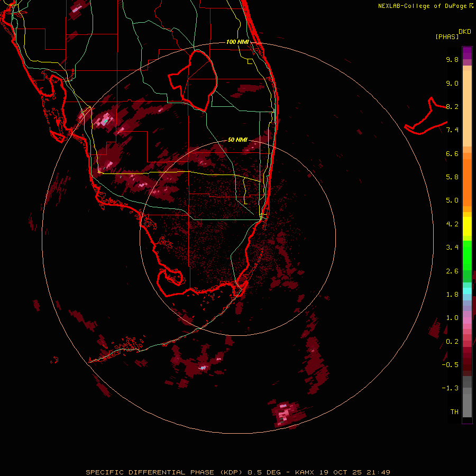Pick the yellow band on color scale
Image resolution: width=476 pixels, height=476 pixels.
click(x=467, y=226)
